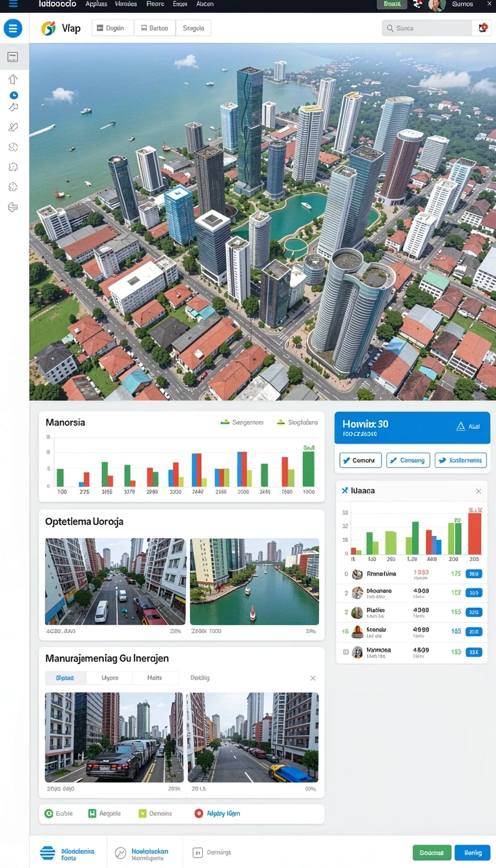Click the light green Demoins icon
The width and height of the screenshot is (496, 868).
point(143,814)
